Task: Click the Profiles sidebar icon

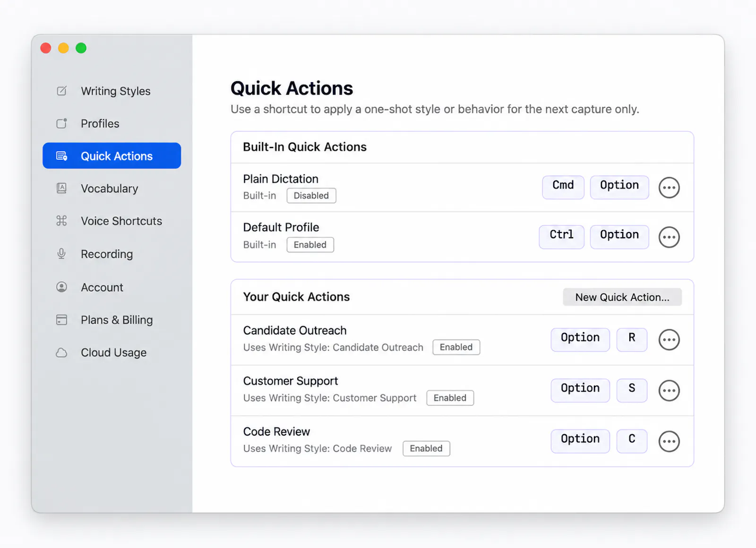Action: (x=62, y=123)
